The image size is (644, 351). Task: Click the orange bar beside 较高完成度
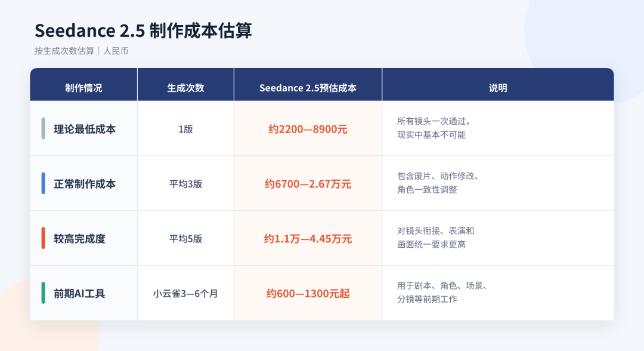43,238
